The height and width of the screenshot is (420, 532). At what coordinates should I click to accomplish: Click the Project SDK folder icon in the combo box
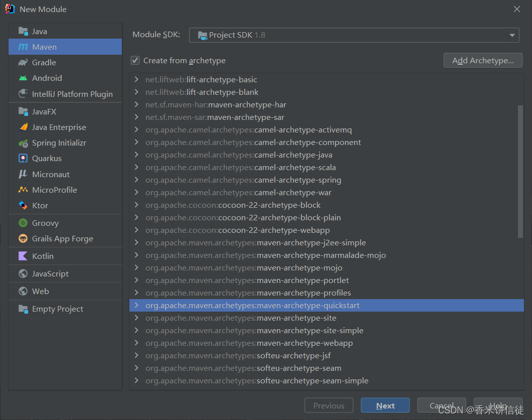click(x=203, y=35)
